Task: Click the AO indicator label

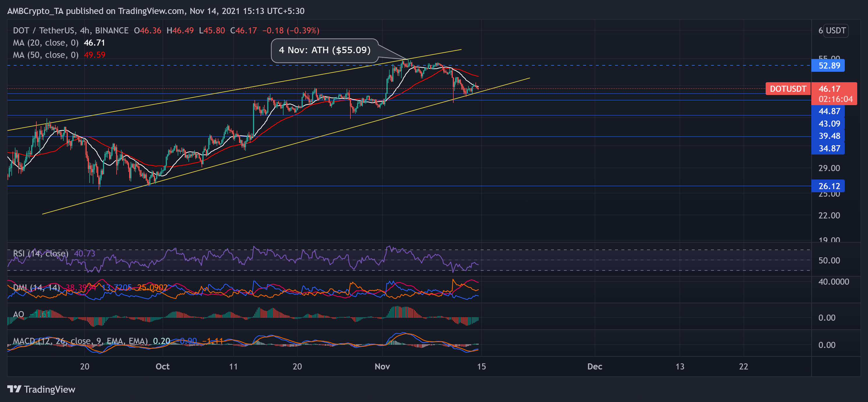Action: 19,315
